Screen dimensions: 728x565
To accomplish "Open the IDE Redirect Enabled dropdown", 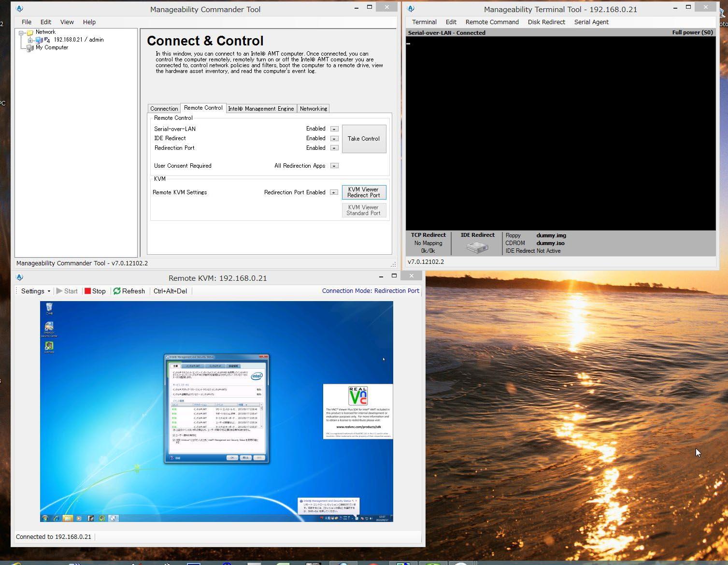I will pyautogui.click(x=334, y=139).
